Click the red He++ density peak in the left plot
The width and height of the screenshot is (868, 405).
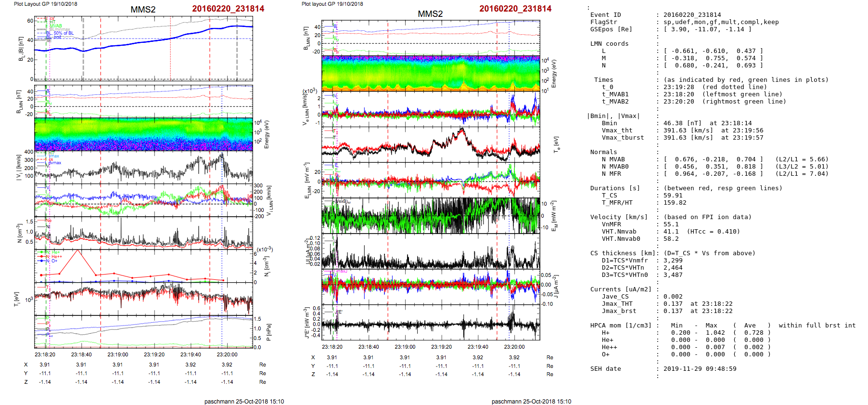tap(77, 251)
